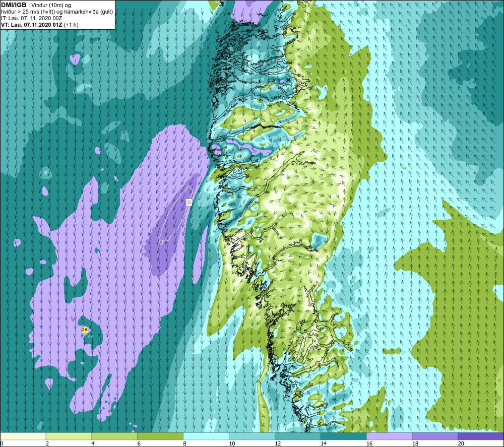Viewport: 504px width, 447px height.
Task: Select the 10-12 m/s turquoise legend swatch
Action: click(251, 436)
